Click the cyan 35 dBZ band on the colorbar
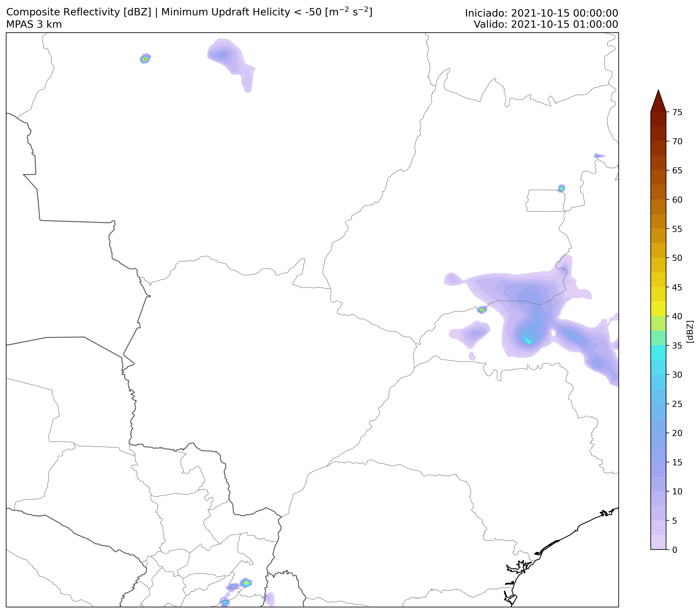Image resolution: width=700 pixels, height=613 pixels. click(x=658, y=353)
